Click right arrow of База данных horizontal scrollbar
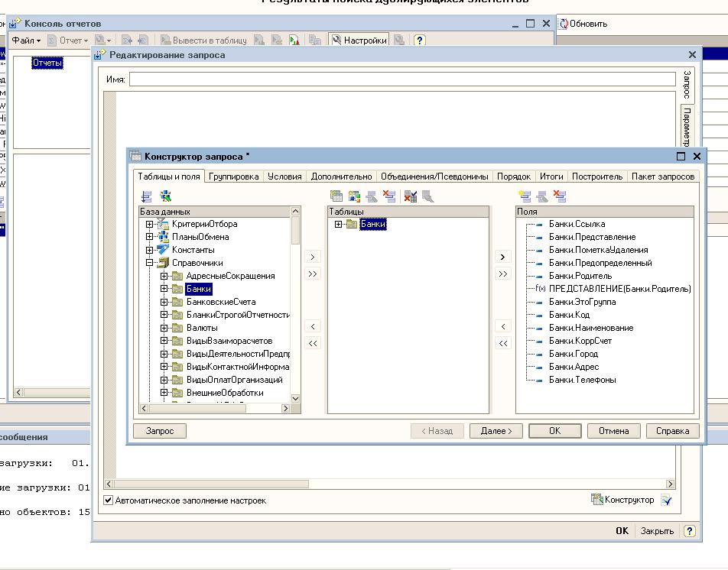The width and height of the screenshot is (728, 570). (285, 408)
